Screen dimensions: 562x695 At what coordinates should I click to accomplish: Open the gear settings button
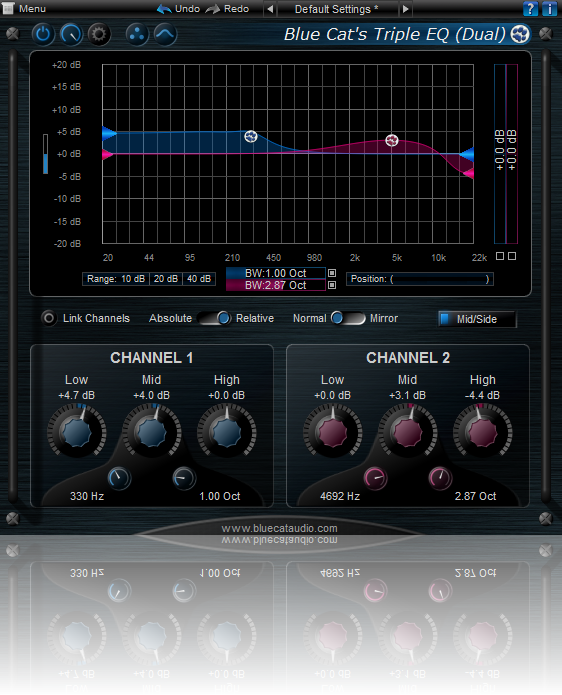[98, 34]
